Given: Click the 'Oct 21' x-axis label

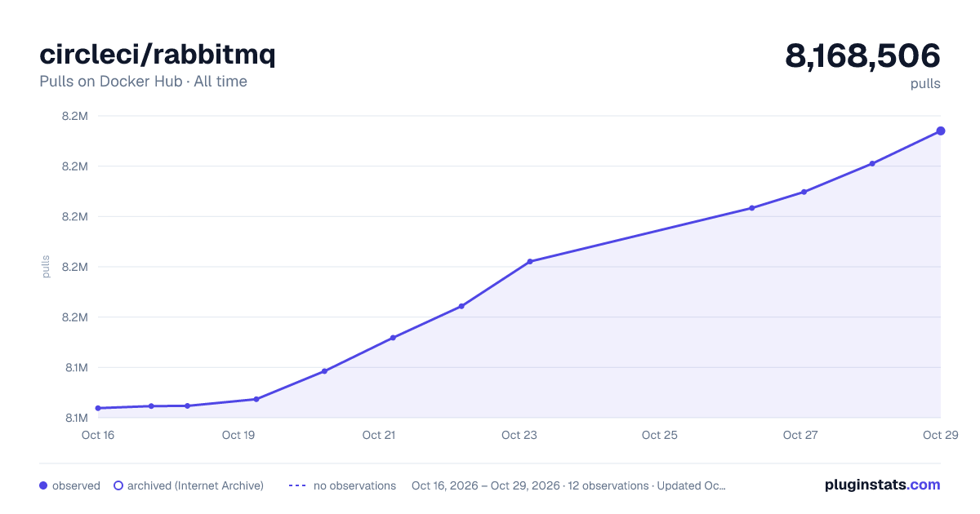Looking at the screenshot, I should pyautogui.click(x=379, y=435).
